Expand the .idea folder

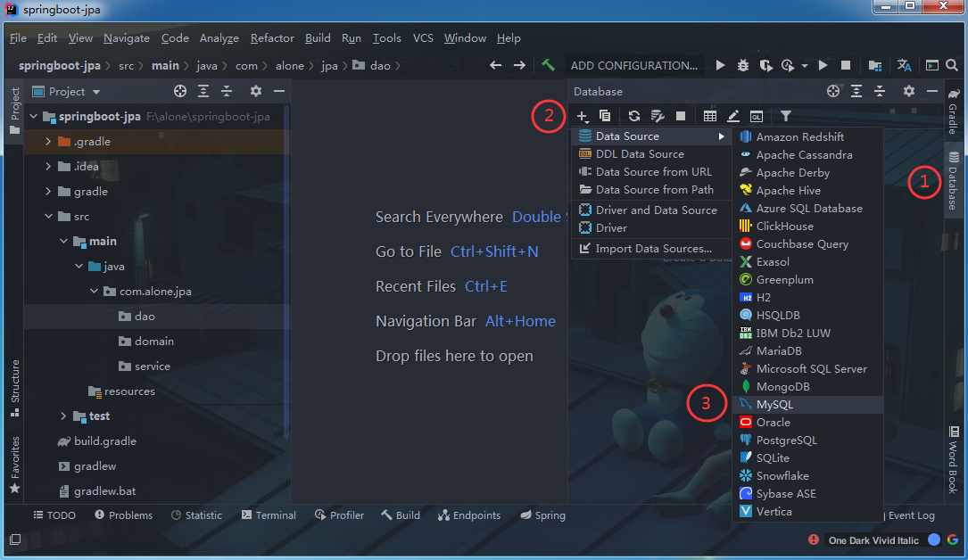48,166
